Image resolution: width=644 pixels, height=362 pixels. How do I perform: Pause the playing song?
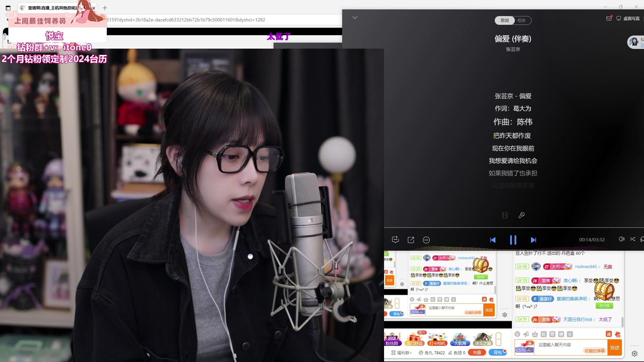coord(513,240)
